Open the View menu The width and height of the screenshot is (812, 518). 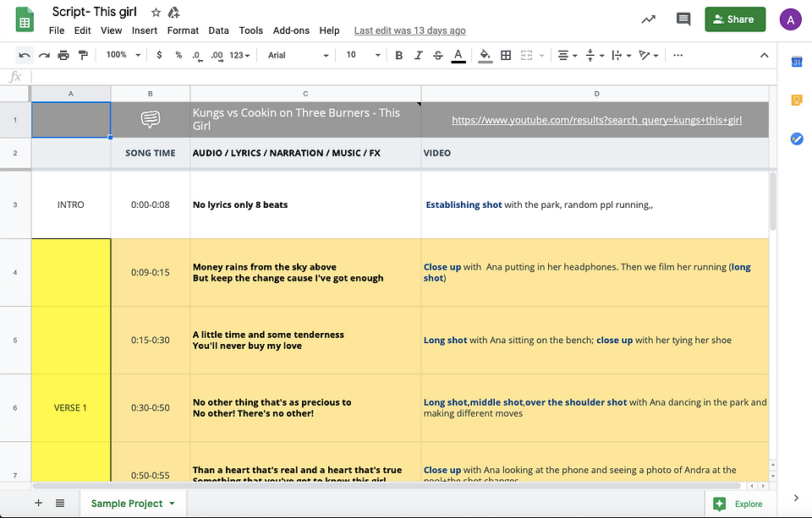112,30
